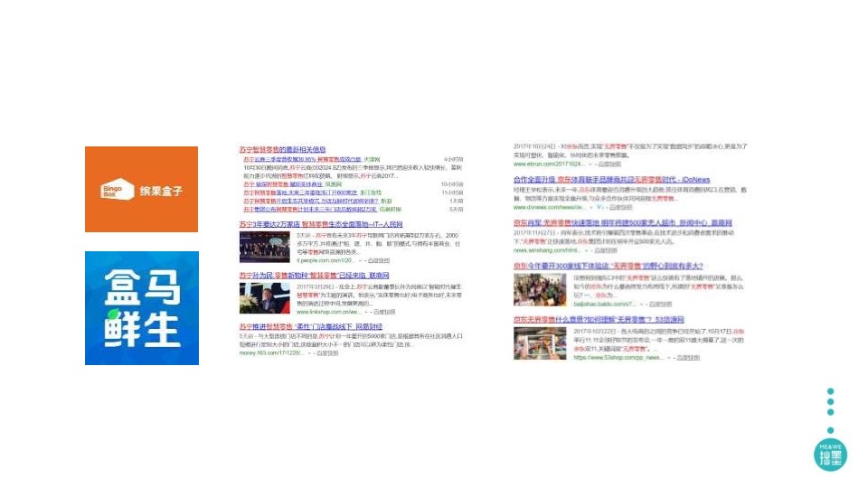868x488 pixels.
Task: Click the money.163.com result URL
Action: pos(271,352)
